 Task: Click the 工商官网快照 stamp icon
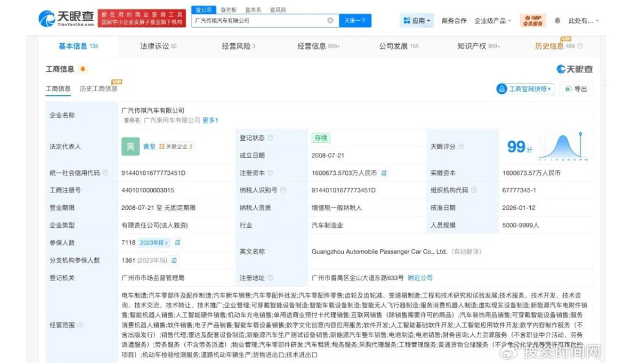(502, 89)
